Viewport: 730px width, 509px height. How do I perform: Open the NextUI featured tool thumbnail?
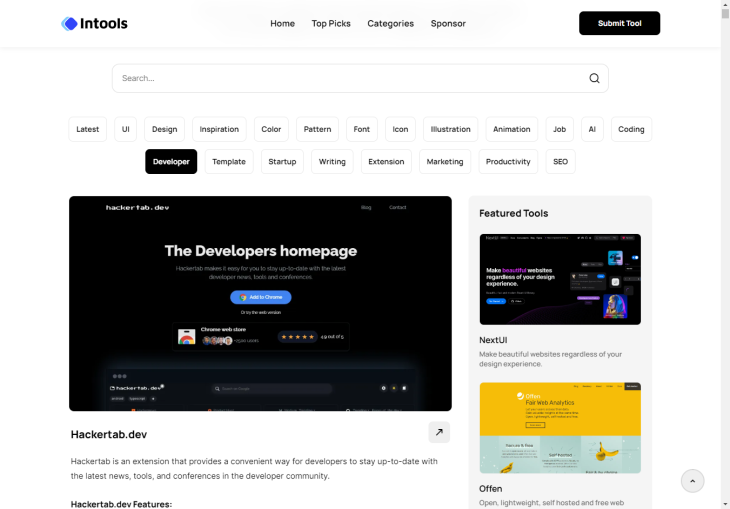(x=560, y=279)
